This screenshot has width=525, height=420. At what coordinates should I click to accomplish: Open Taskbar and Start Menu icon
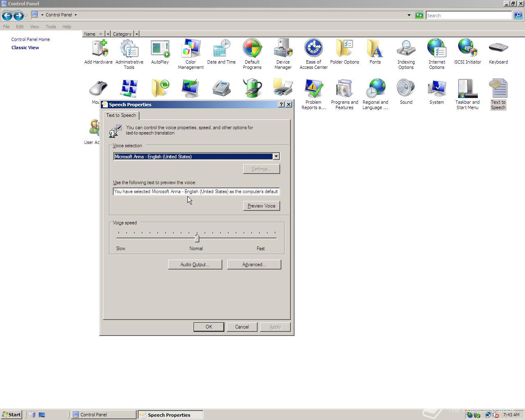(x=468, y=94)
